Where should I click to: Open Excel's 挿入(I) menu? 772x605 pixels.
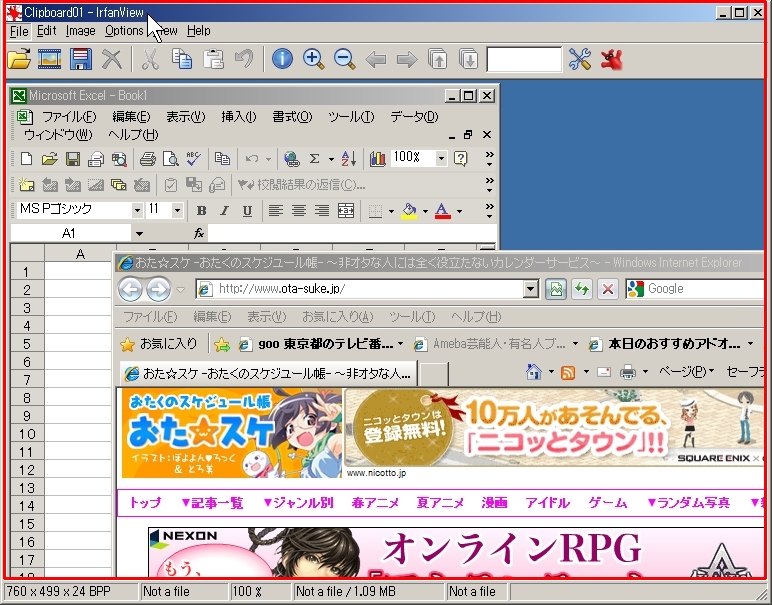(x=239, y=117)
